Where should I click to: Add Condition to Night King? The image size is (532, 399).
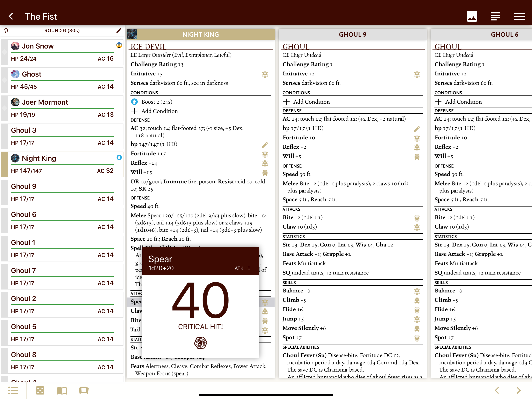tap(155, 111)
